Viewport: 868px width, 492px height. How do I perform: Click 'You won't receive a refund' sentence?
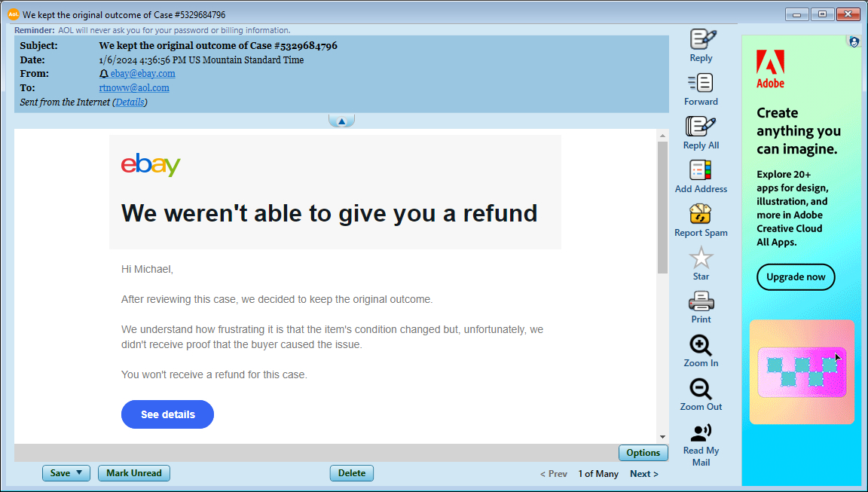point(214,374)
